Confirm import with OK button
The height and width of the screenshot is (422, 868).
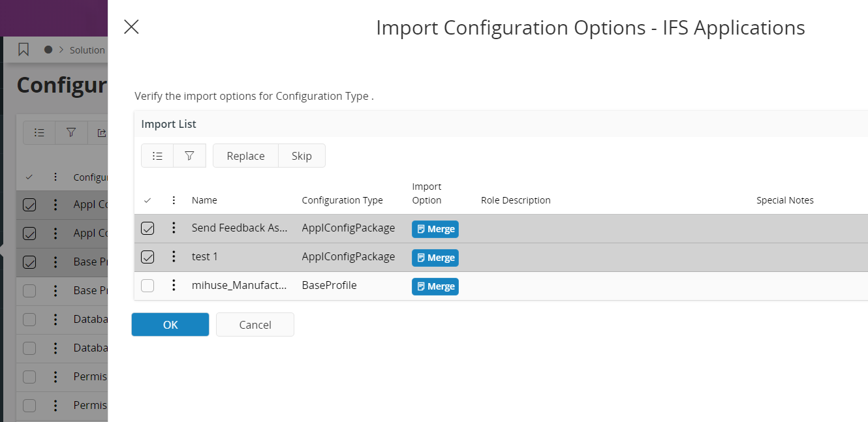[170, 325]
